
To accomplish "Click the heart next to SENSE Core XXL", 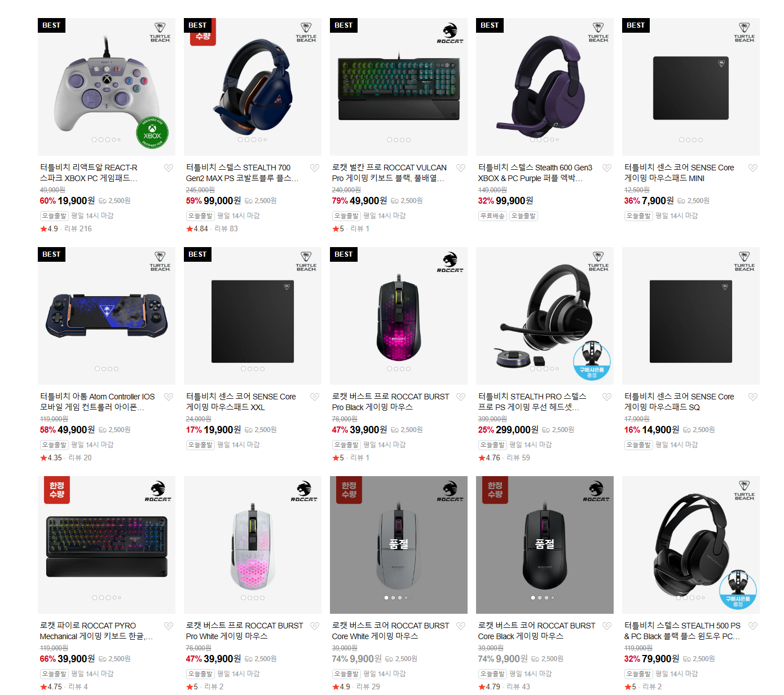I will point(314,397).
